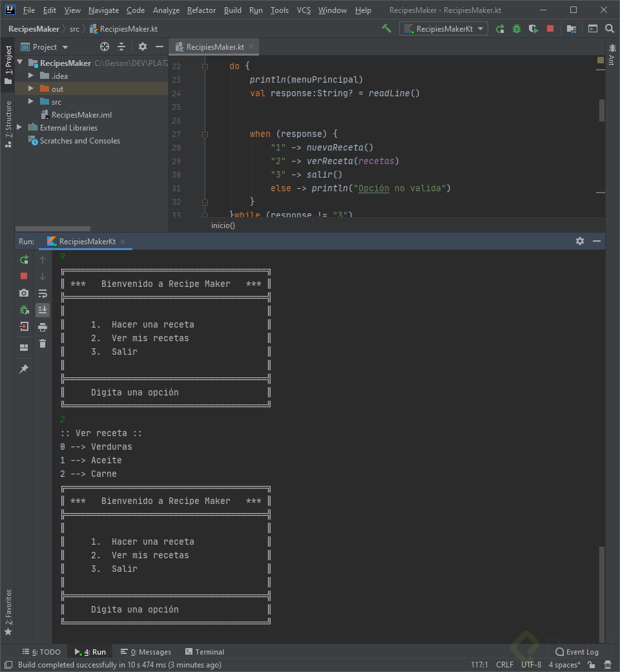Image resolution: width=620 pixels, height=672 pixels.
Task: Click the Search Everywhere magnifier icon
Action: point(610,28)
